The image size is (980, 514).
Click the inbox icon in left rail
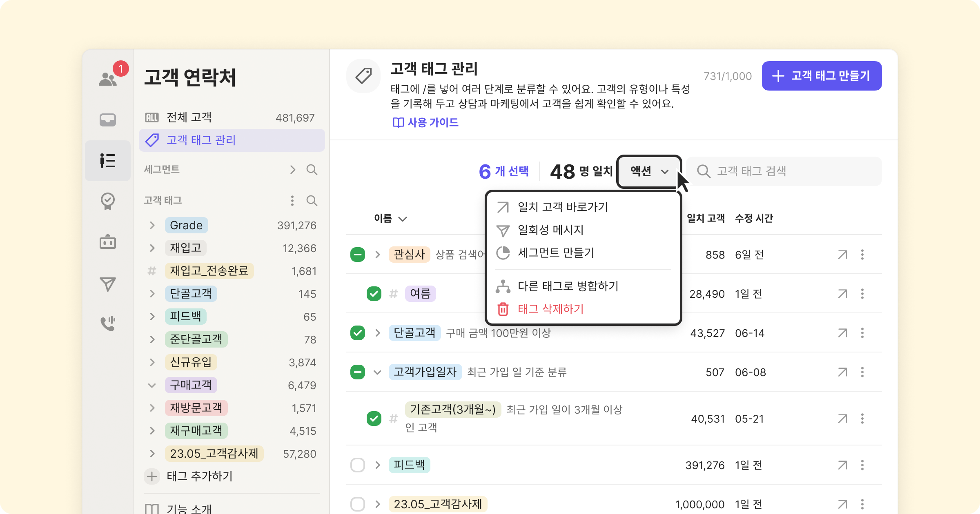[108, 120]
